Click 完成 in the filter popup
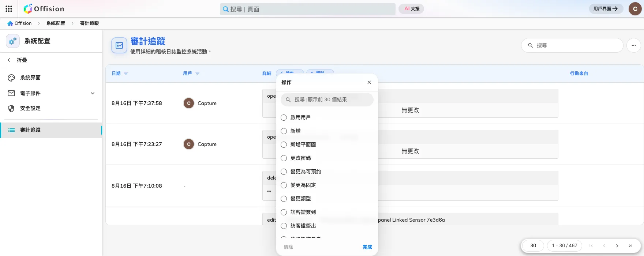 367,247
